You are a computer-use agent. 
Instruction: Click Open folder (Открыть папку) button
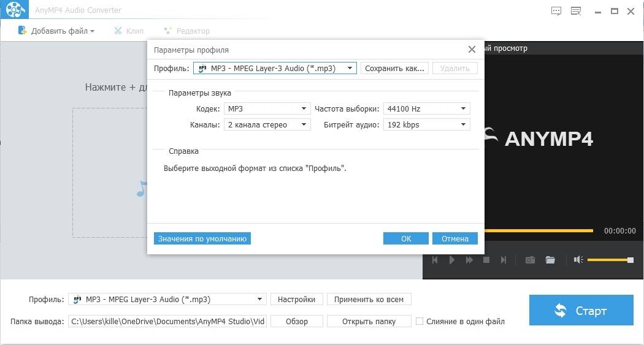point(369,321)
